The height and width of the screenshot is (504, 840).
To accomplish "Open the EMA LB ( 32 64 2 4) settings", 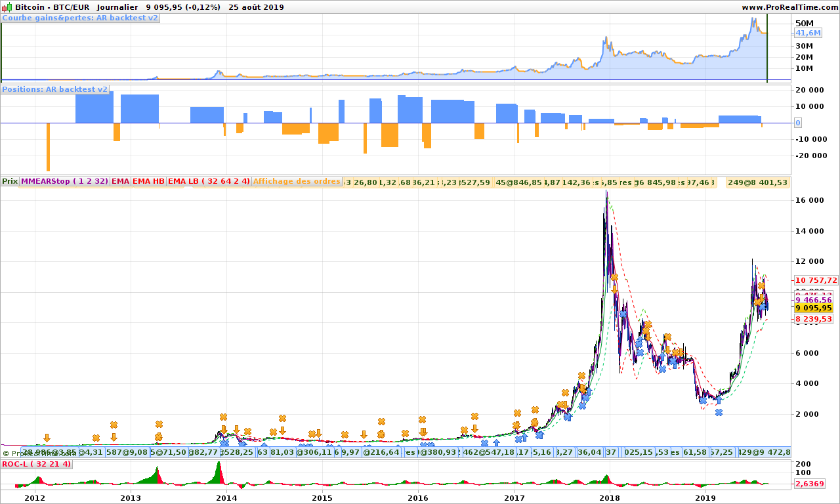I will click(x=209, y=181).
